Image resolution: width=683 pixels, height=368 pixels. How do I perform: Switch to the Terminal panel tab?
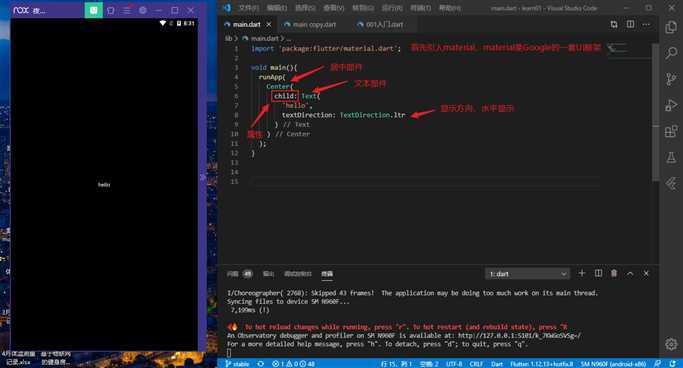point(327,273)
